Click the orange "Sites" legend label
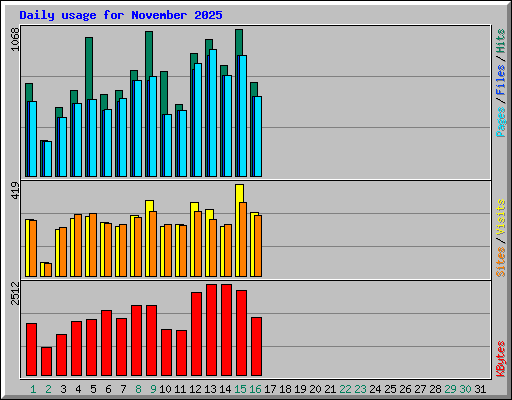512x400 pixels. pos(501,262)
